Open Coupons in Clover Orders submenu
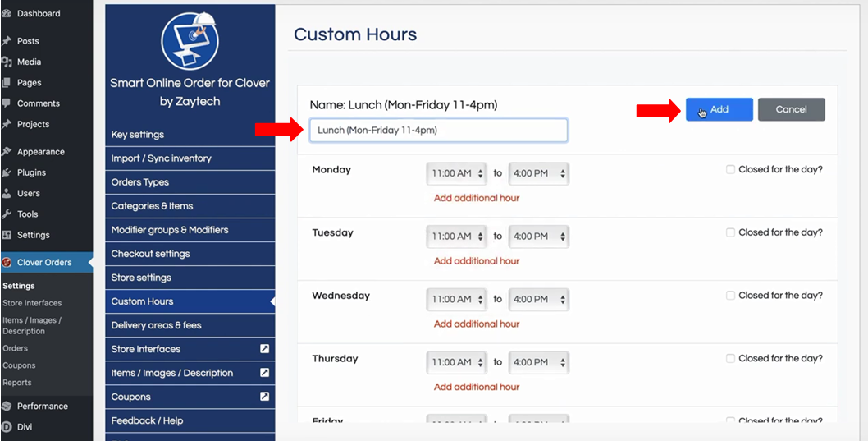Image resolution: width=868 pixels, height=441 pixels. [19, 365]
